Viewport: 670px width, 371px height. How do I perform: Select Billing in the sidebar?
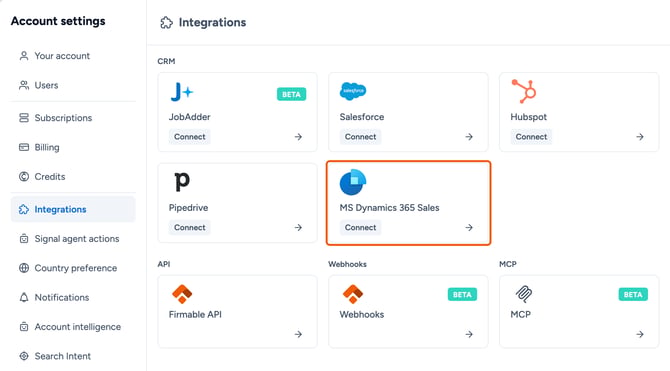point(73,147)
